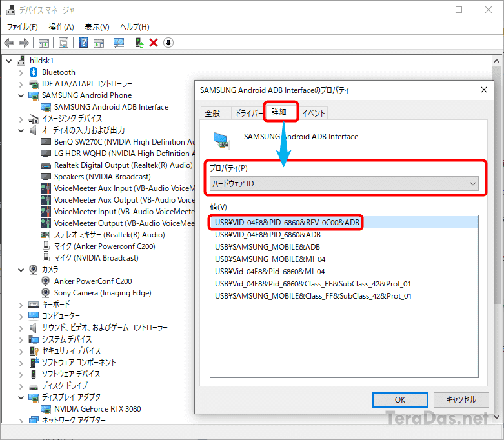Click the OK button
Image resolution: width=504 pixels, height=440 pixels.
(400, 399)
